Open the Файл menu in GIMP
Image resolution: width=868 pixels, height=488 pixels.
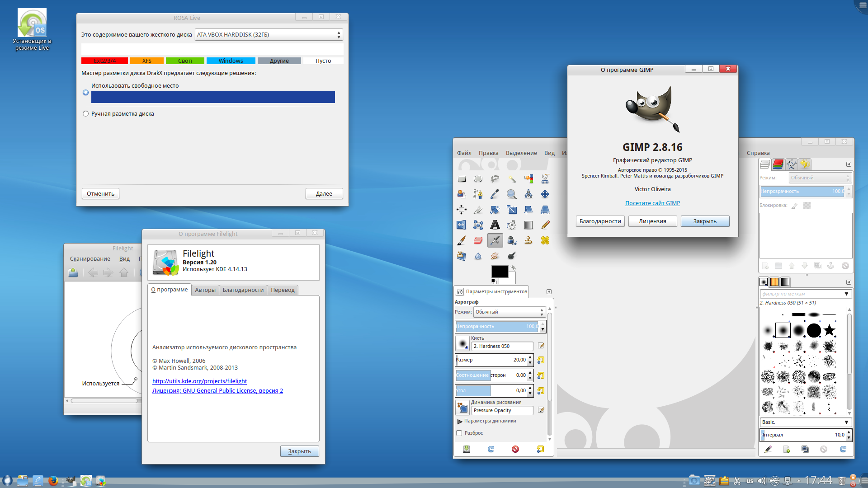coord(464,153)
